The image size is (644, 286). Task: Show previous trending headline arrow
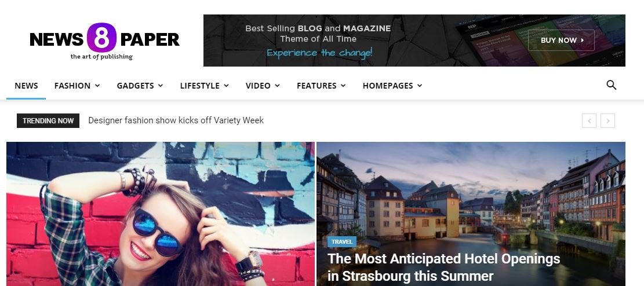589,120
